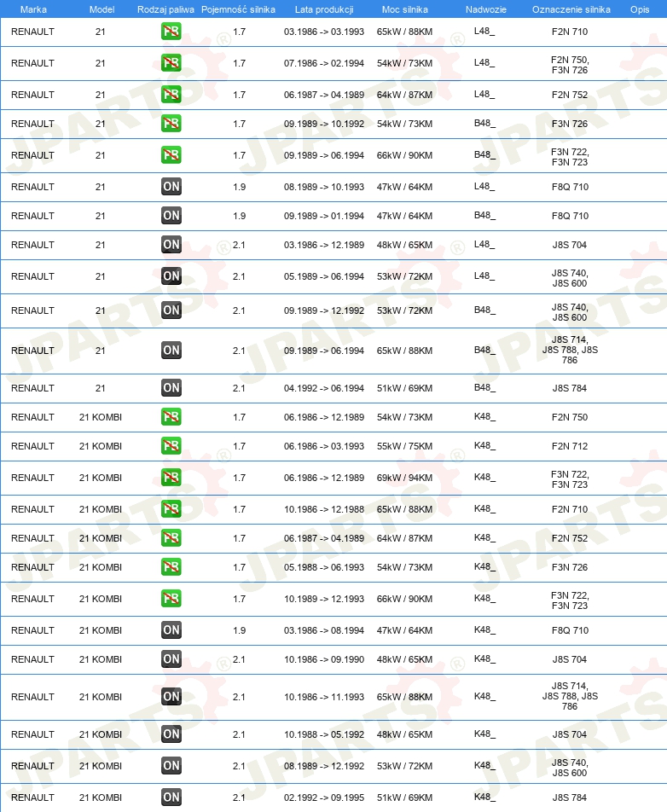Select the F2N 712 engine code cell

[x=570, y=446]
